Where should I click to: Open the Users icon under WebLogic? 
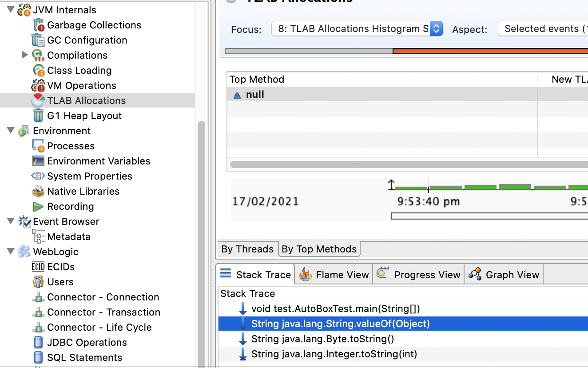(38, 282)
